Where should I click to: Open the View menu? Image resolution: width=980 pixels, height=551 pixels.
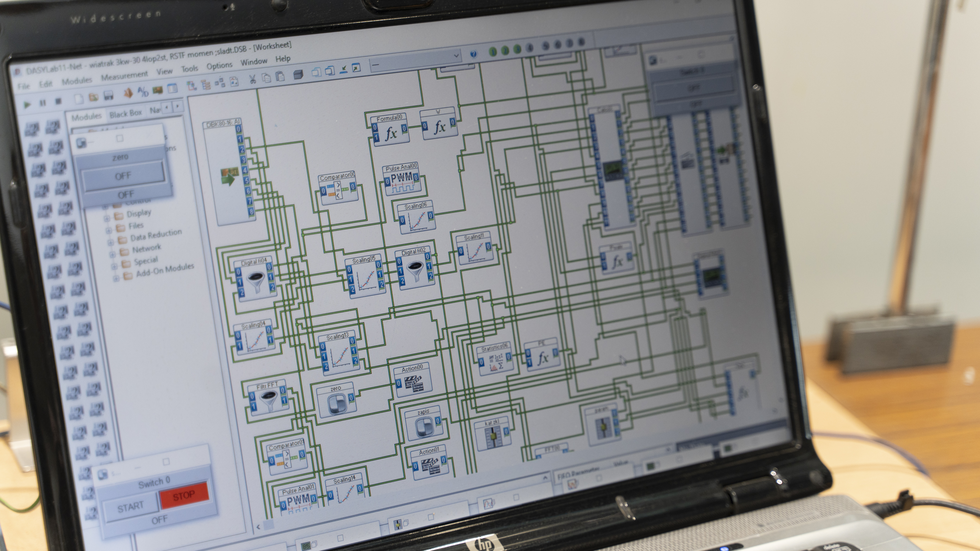point(164,71)
